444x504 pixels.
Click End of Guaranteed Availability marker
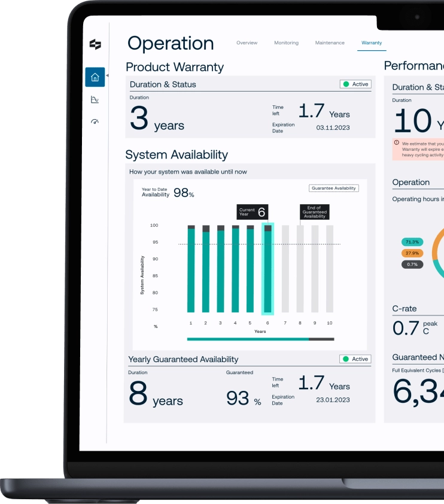(315, 212)
